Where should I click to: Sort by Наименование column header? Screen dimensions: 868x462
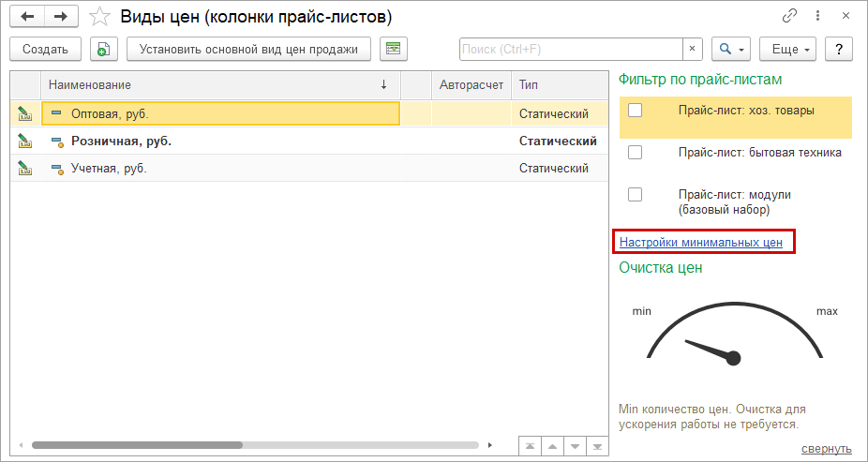216,85
